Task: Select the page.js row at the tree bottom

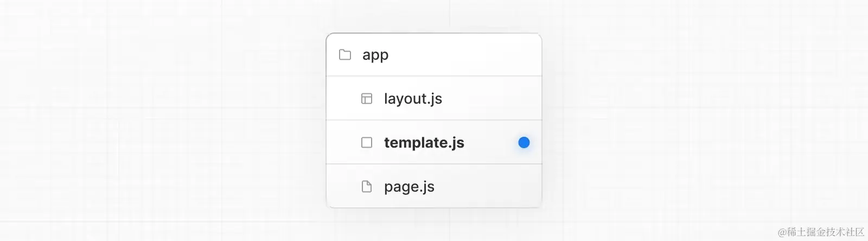Action: (434, 186)
